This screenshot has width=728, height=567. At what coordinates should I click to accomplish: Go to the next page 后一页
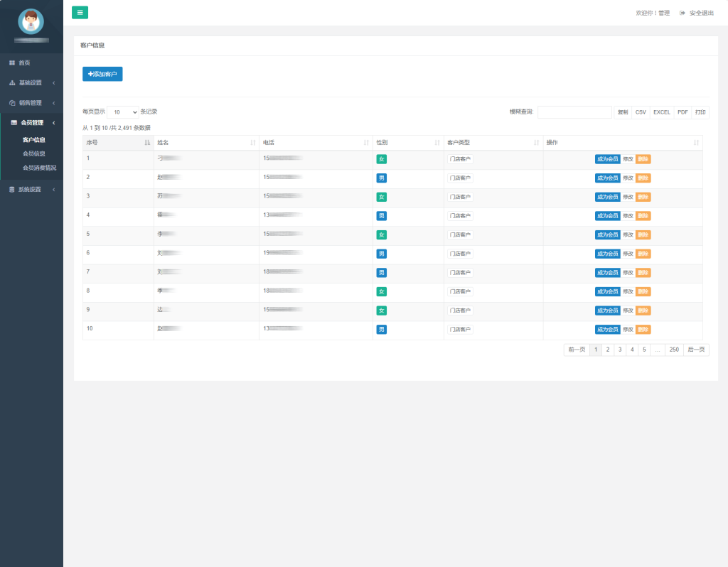point(696,350)
